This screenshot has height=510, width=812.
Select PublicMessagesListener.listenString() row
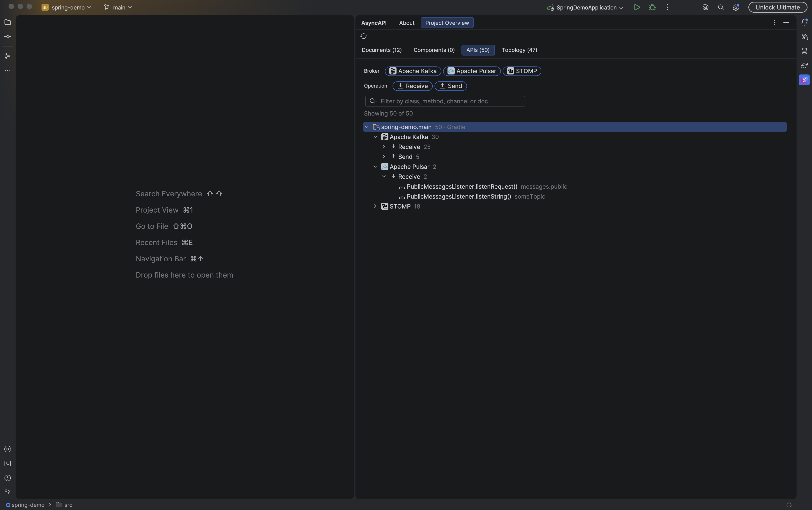tap(575, 197)
